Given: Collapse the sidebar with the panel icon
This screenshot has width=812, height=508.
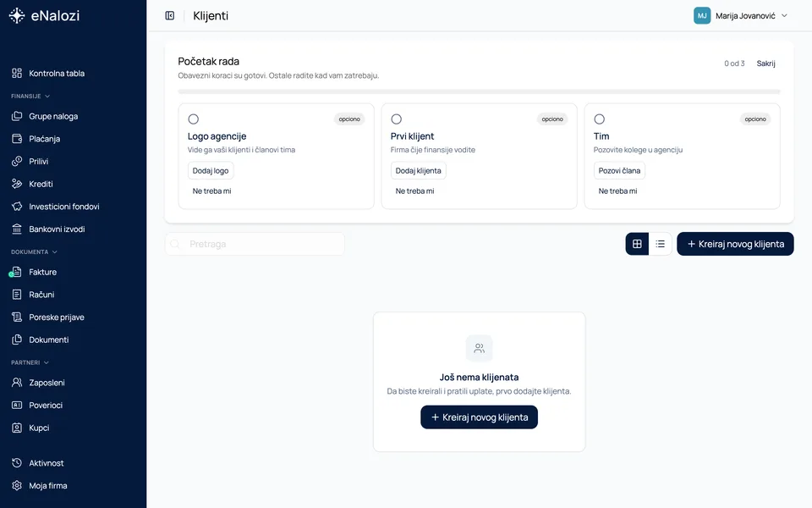Looking at the screenshot, I should click(x=169, y=15).
